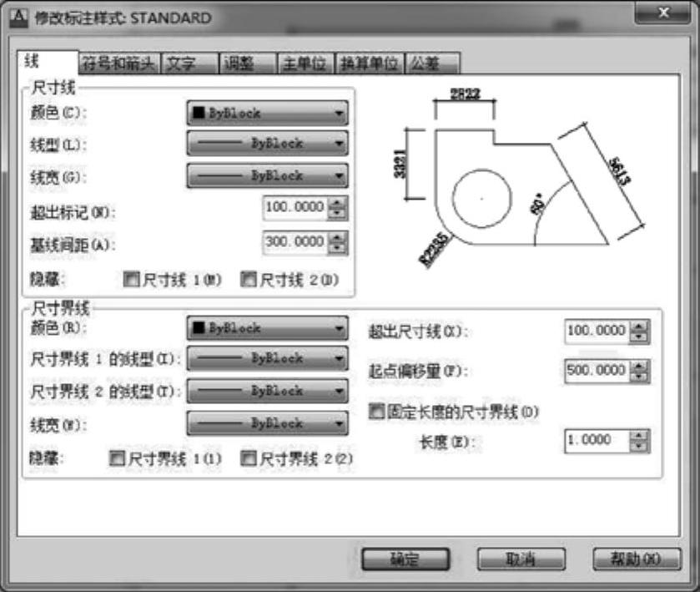Confirm with the 确定 button
Image resolution: width=700 pixels, height=592 pixels.
pyautogui.click(x=405, y=559)
